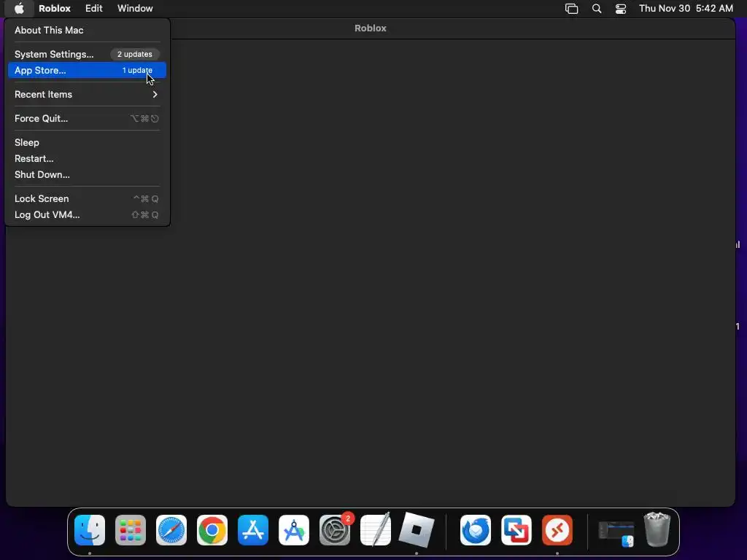Open System Settings from Apple menu

point(88,54)
